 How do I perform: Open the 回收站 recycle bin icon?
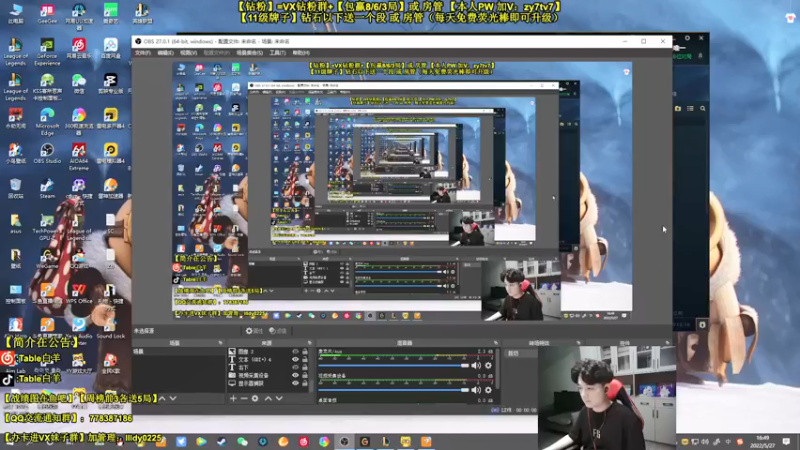pyautogui.click(x=15, y=188)
